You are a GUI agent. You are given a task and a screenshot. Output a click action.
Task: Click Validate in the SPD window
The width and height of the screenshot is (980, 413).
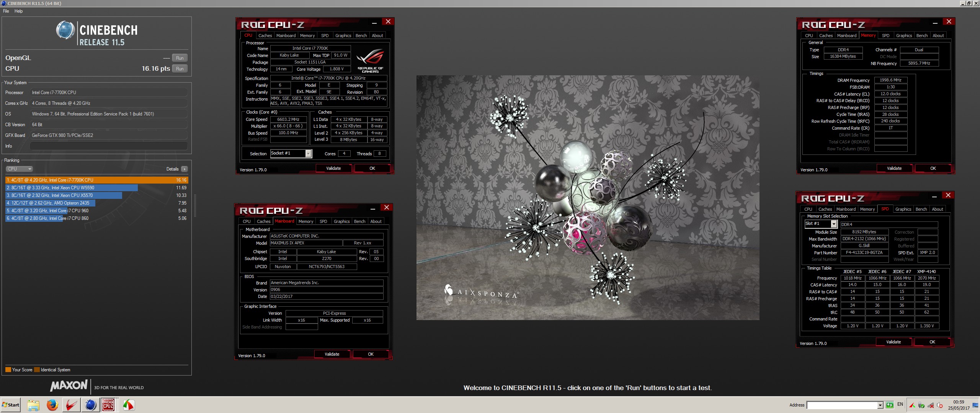click(x=893, y=342)
